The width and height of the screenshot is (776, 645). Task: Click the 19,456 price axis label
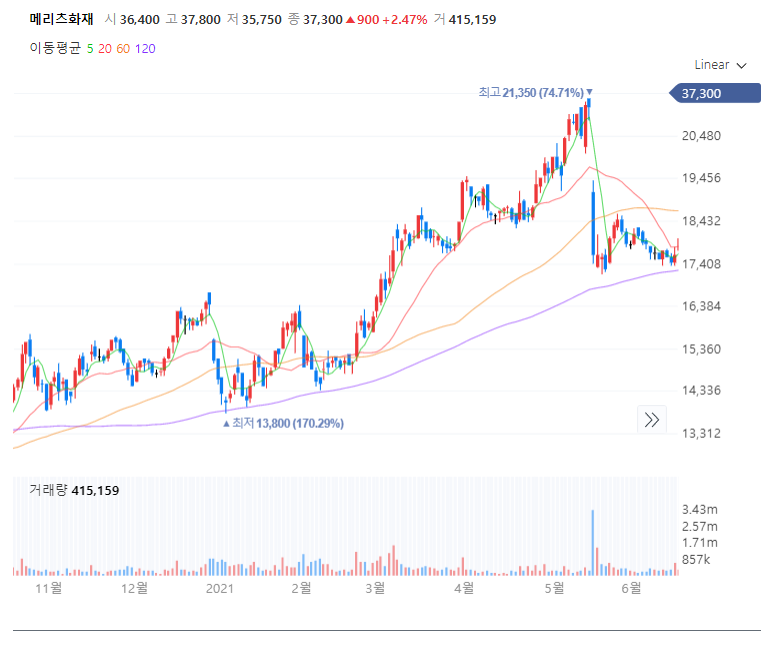[x=701, y=178]
